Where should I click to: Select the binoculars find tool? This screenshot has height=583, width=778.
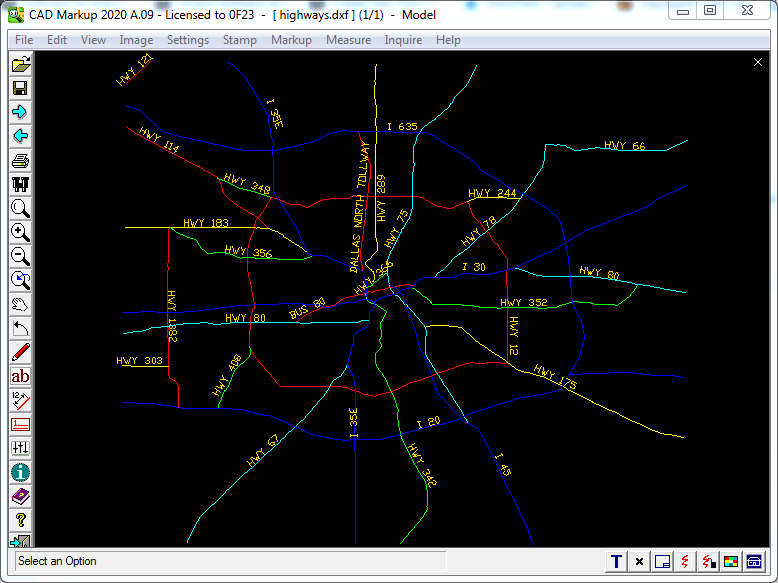pyautogui.click(x=20, y=184)
